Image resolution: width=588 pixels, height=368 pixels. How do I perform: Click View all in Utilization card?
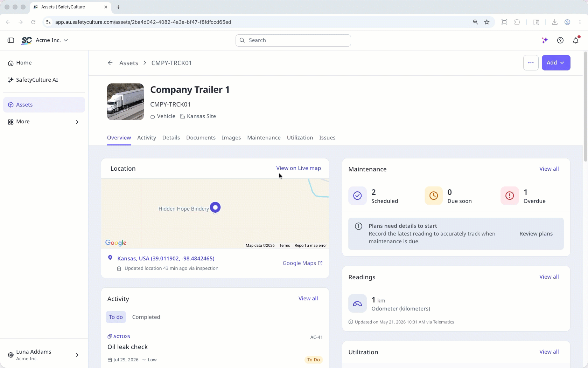[549, 352]
